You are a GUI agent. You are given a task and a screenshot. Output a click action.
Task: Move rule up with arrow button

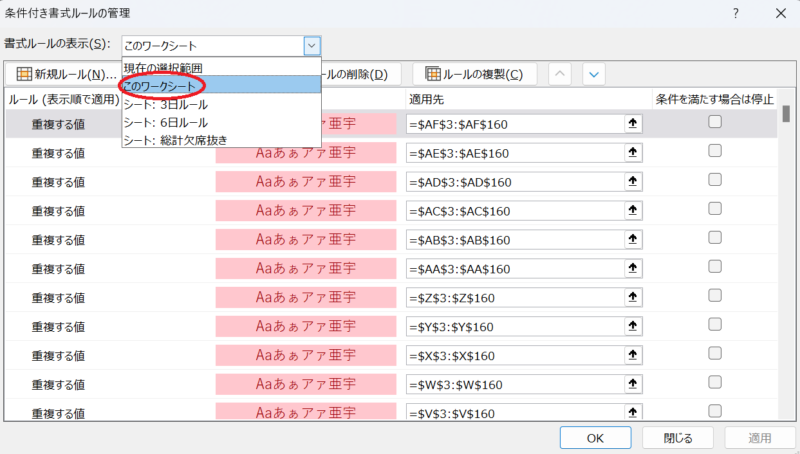pyautogui.click(x=561, y=74)
